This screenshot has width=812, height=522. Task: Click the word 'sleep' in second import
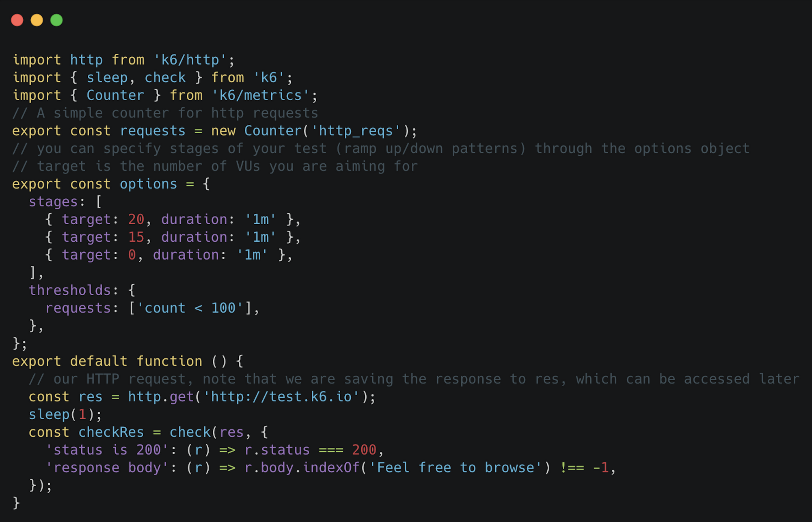coord(107,78)
